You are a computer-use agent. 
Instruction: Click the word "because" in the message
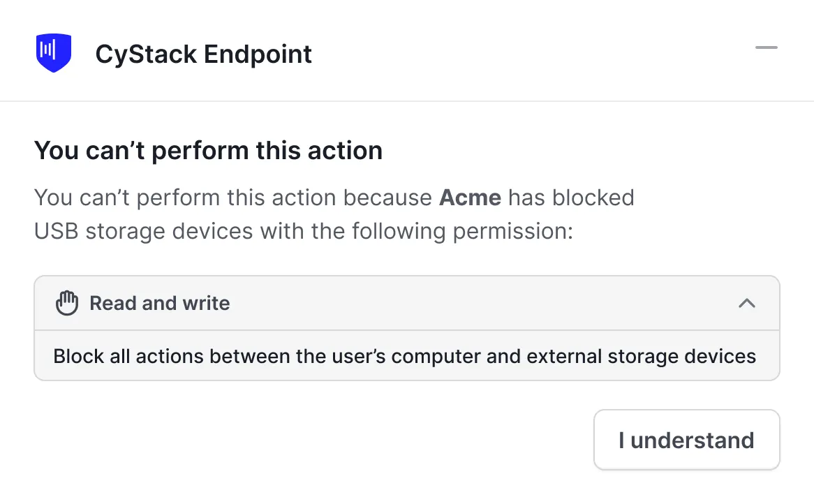click(x=387, y=198)
